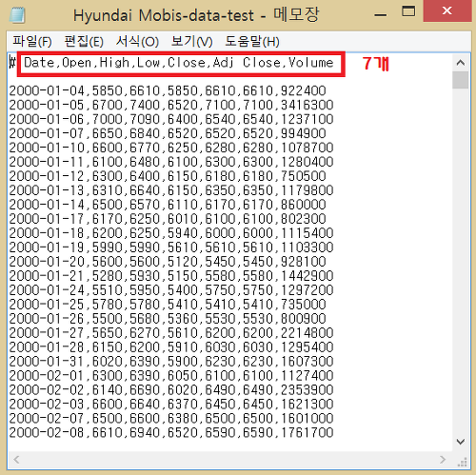This screenshot has width=476, height=475.
Task: Click the line 2000-02-08,6610,6940
Action: (x=171, y=432)
